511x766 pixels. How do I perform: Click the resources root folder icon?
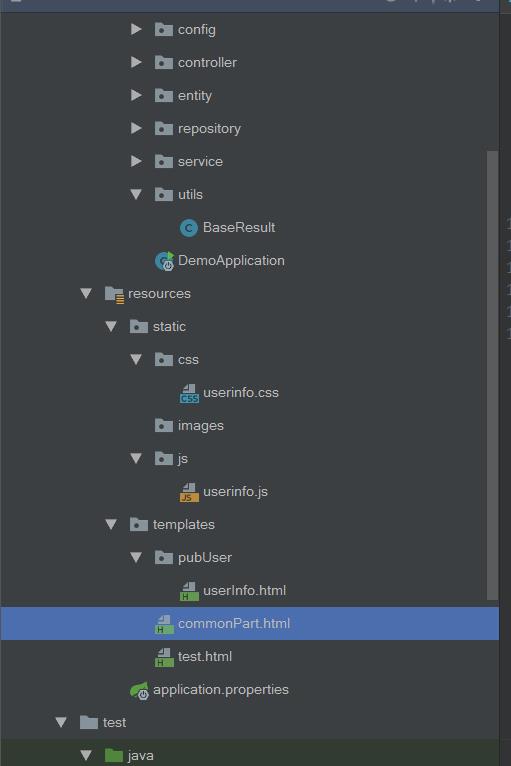point(114,294)
